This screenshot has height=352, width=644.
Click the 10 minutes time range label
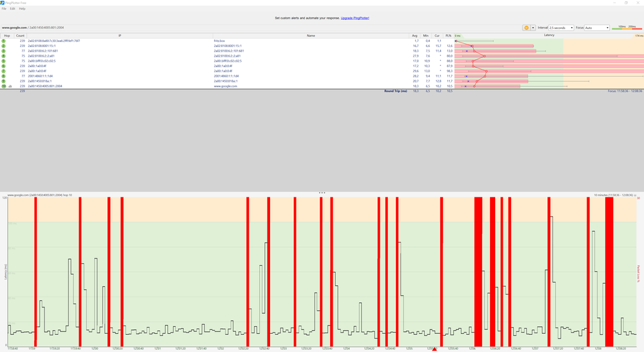coord(613,195)
